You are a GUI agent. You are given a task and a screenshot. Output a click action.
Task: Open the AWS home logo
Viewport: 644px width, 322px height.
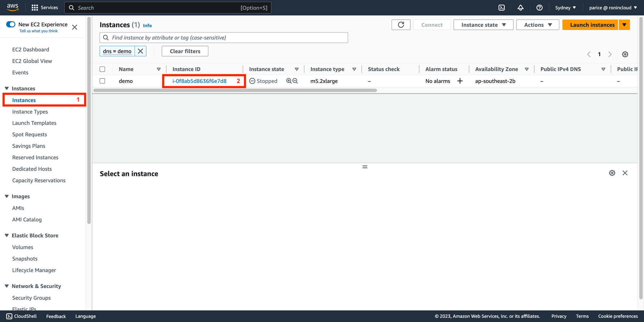(13, 7)
